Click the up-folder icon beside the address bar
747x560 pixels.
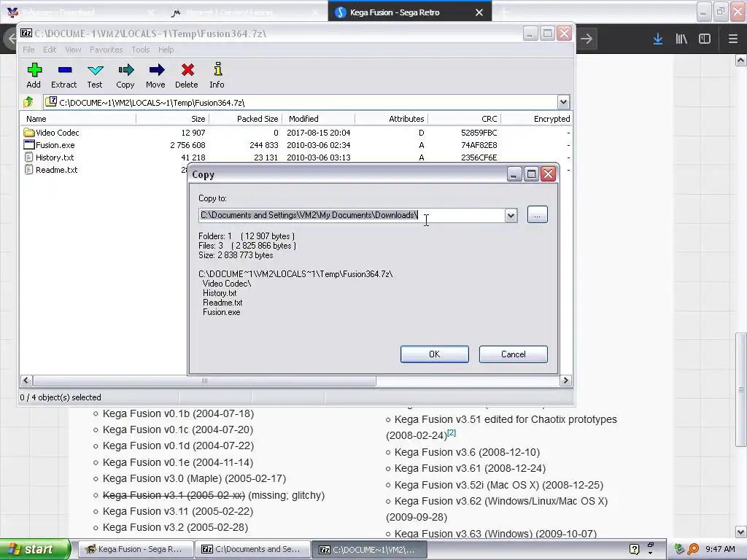(x=28, y=102)
